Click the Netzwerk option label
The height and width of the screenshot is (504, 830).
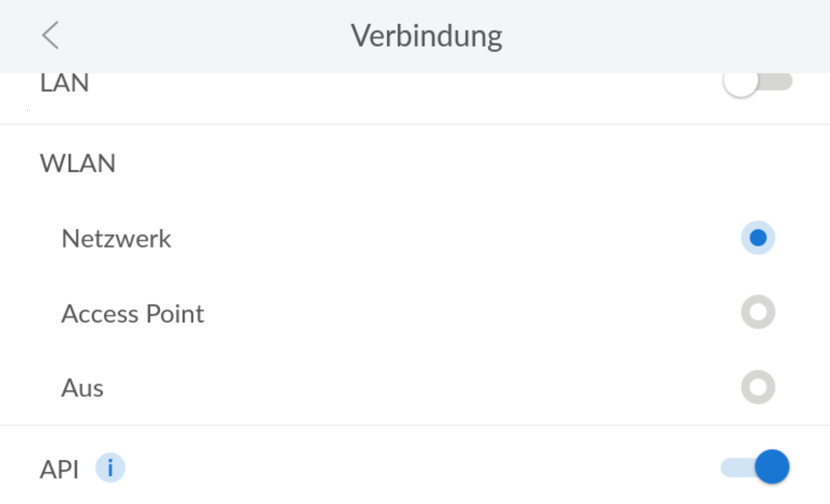(116, 239)
